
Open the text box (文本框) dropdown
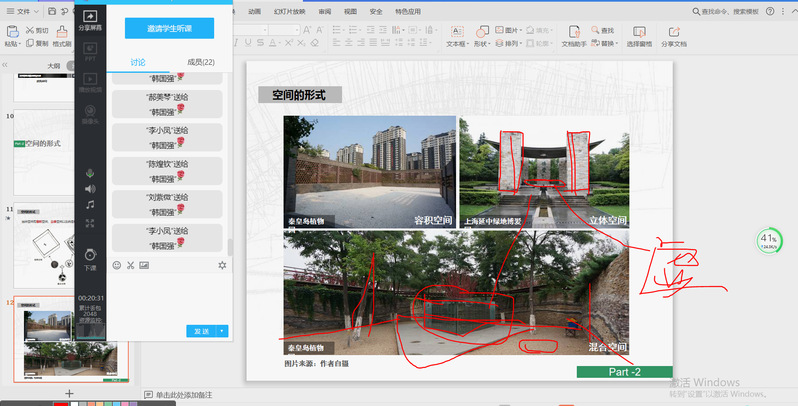pos(456,44)
